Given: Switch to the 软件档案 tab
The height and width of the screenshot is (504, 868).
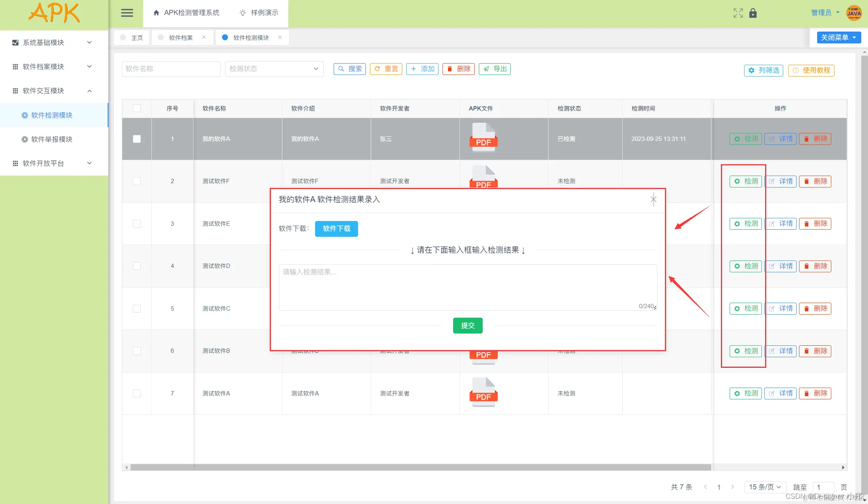Looking at the screenshot, I should pyautogui.click(x=181, y=37).
